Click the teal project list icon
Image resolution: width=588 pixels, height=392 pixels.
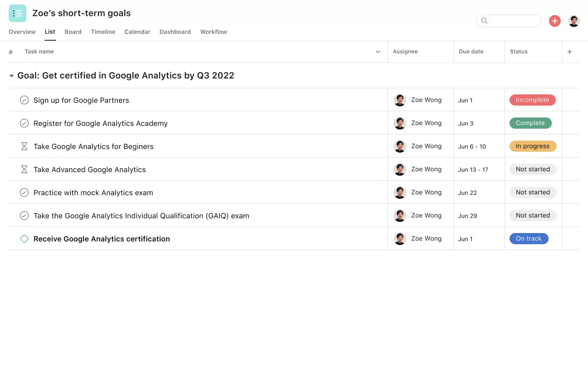pyautogui.click(x=18, y=13)
